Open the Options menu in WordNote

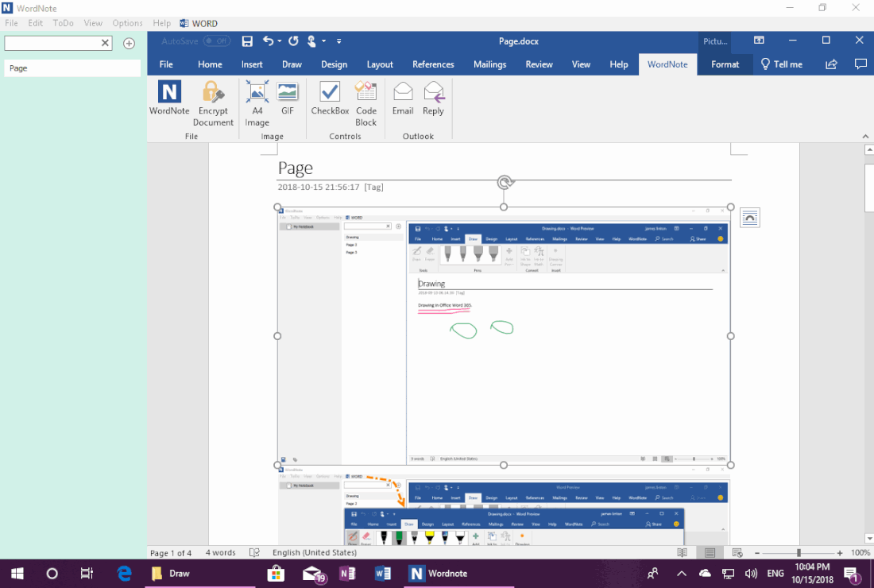click(127, 23)
